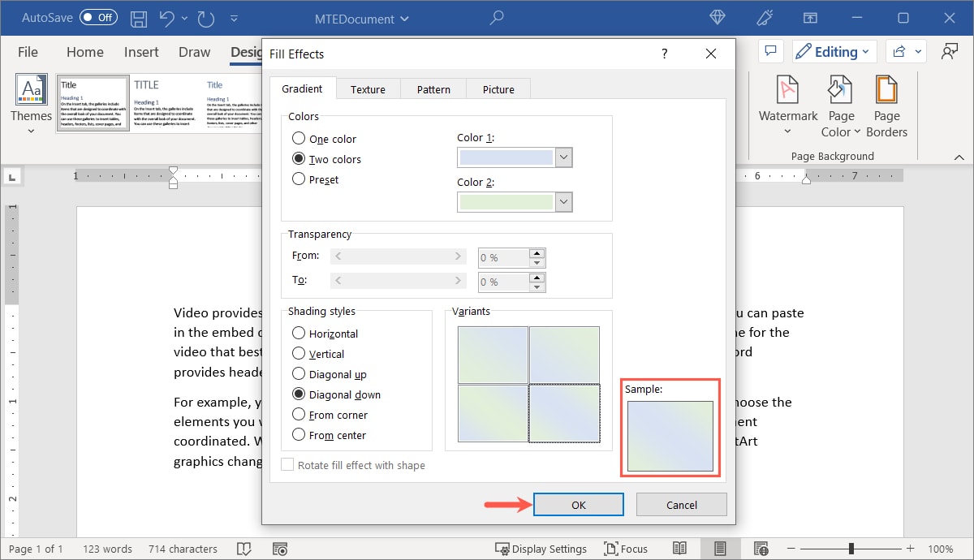Click the Save icon in title bar
The image size is (974, 560).
tap(139, 18)
